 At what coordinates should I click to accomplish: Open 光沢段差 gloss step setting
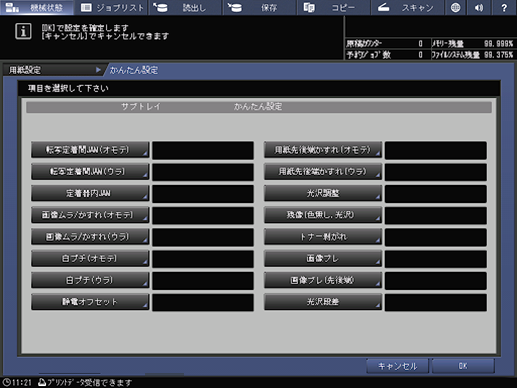pyautogui.click(x=323, y=302)
